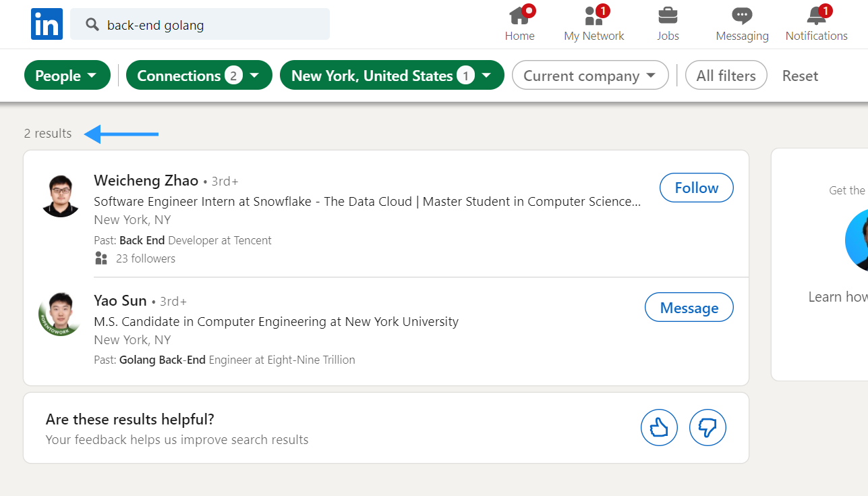Click the search magnifier icon
This screenshot has height=496, width=868.
(93, 25)
